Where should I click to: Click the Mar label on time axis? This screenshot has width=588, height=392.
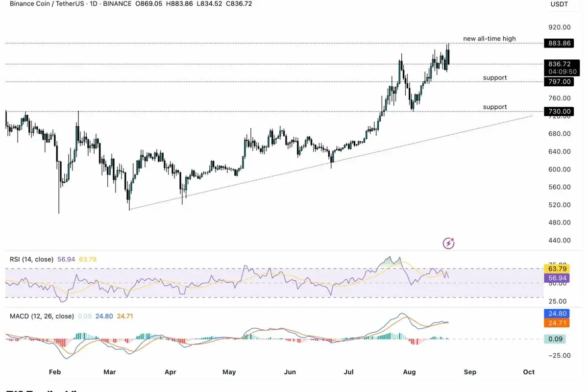(110, 372)
